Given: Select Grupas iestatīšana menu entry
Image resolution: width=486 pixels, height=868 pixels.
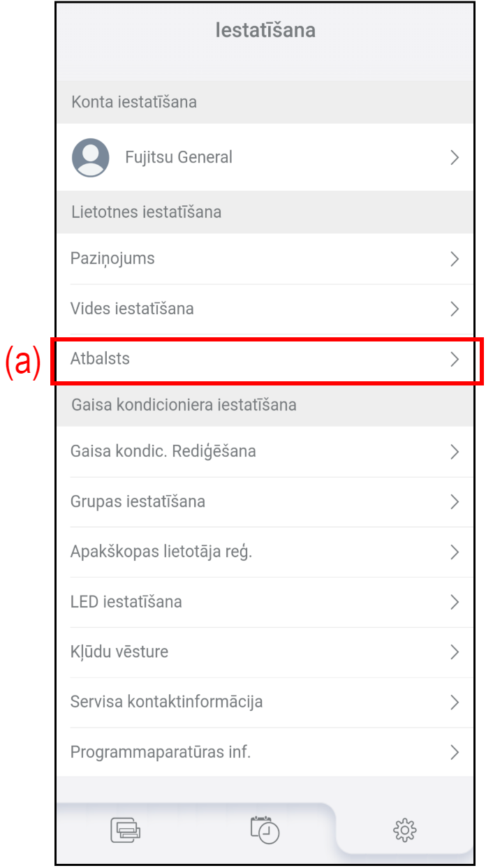Looking at the screenshot, I should pos(138,501).
